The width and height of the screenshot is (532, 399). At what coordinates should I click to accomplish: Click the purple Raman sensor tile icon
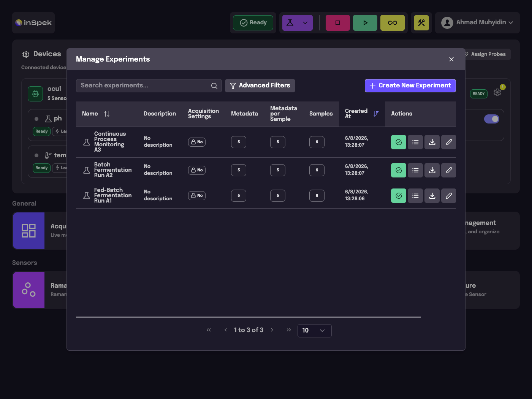click(x=28, y=290)
